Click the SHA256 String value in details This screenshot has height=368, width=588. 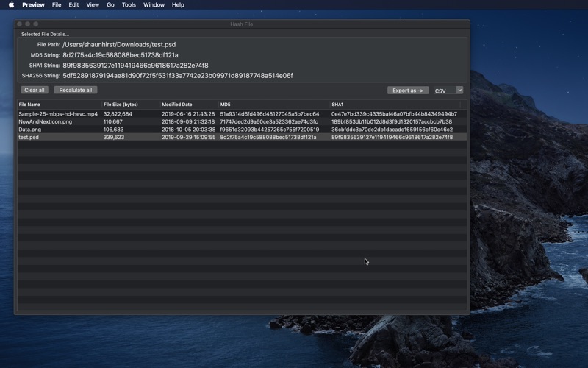(x=178, y=76)
